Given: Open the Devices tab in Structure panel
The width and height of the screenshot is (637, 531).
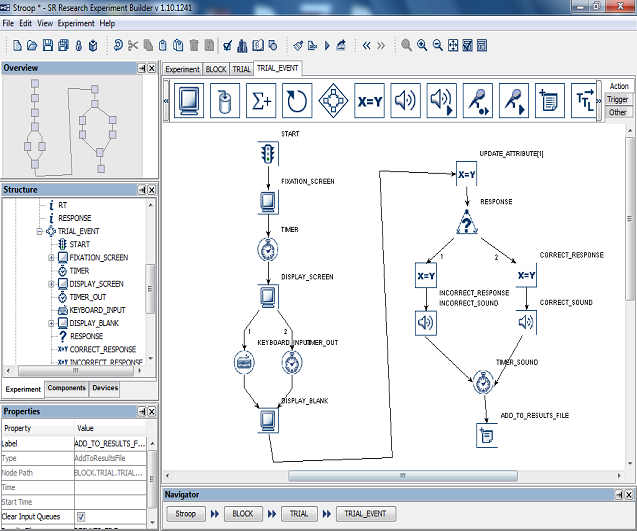Looking at the screenshot, I should click(x=105, y=388).
